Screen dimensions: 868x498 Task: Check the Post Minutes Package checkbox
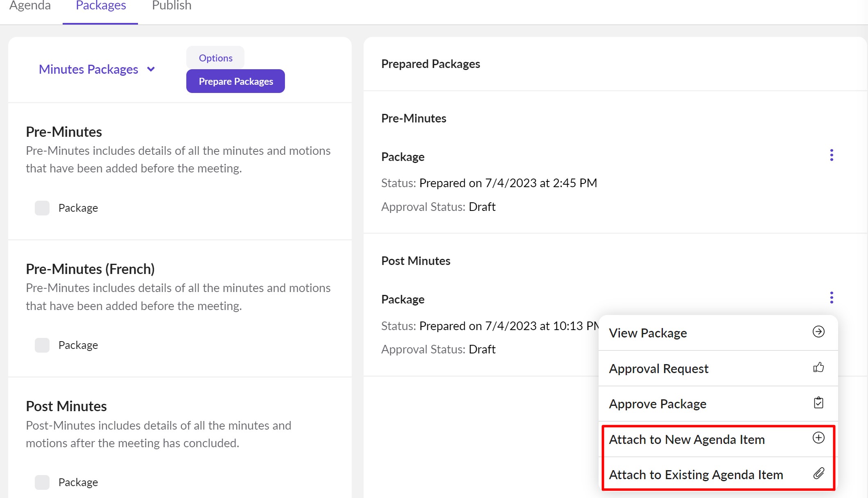tap(42, 482)
